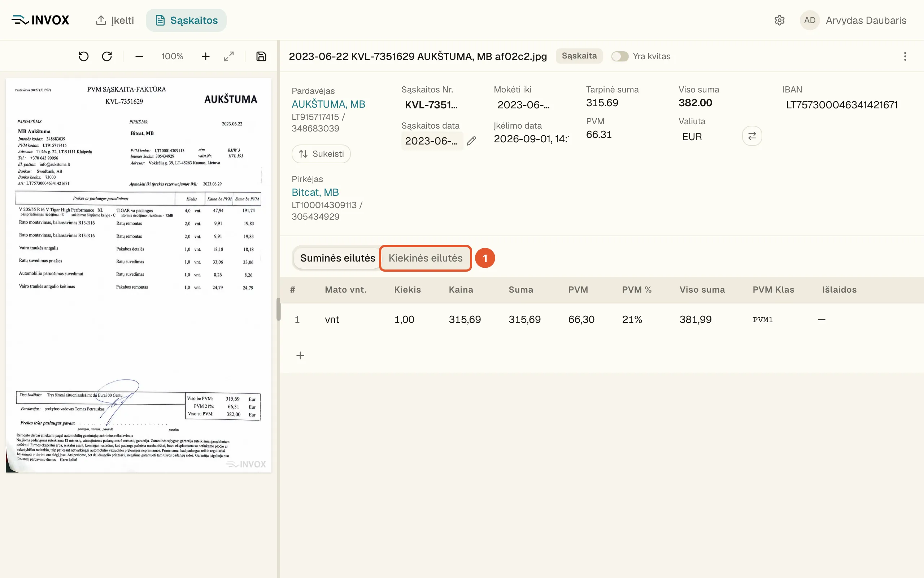Open the three-dot more options menu
The width and height of the screenshot is (924, 578).
pyautogui.click(x=905, y=57)
